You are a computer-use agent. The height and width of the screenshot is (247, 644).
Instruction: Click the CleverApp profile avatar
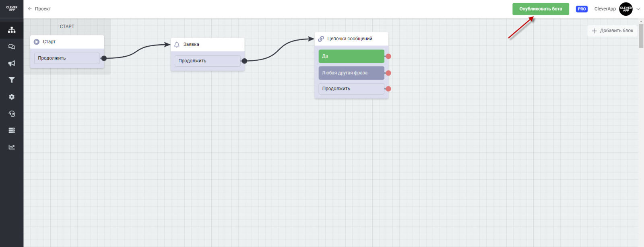pyautogui.click(x=625, y=9)
